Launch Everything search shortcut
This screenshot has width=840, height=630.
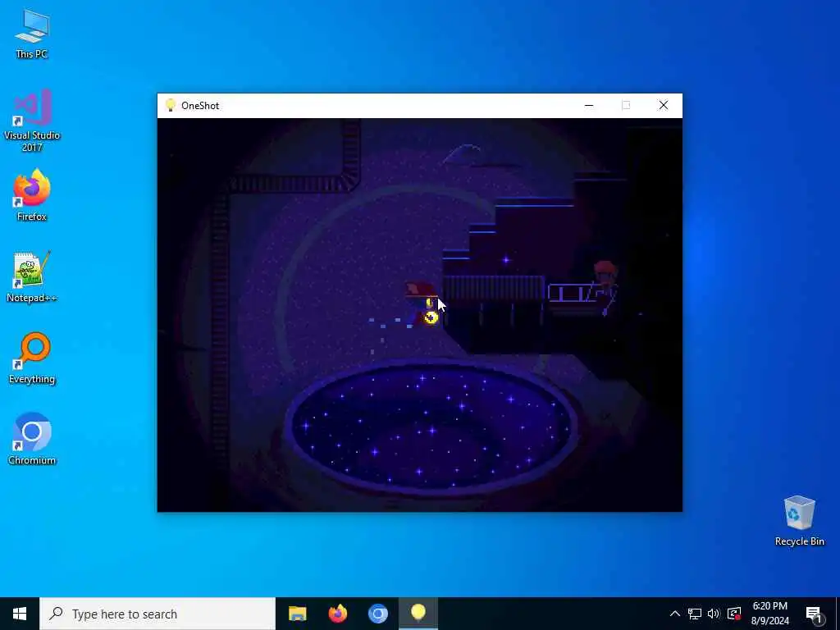[x=32, y=358]
